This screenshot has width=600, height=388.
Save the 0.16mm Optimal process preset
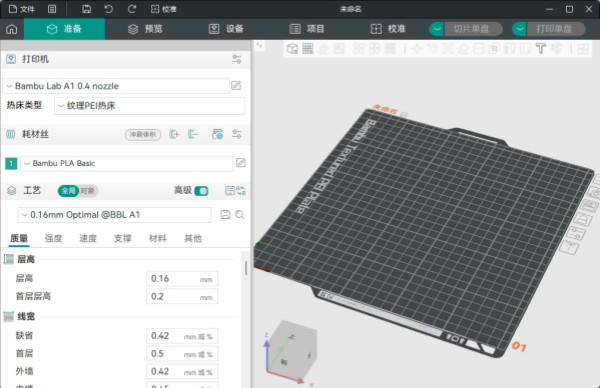[x=225, y=215]
